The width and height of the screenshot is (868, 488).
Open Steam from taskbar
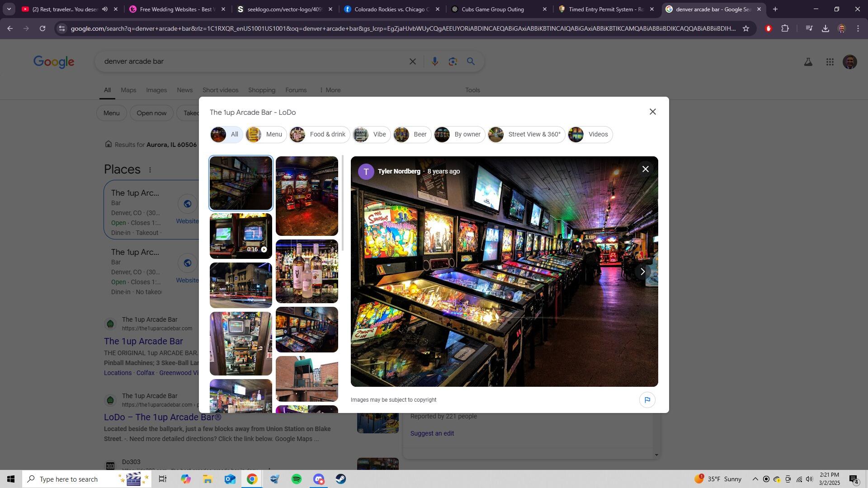(341, 479)
